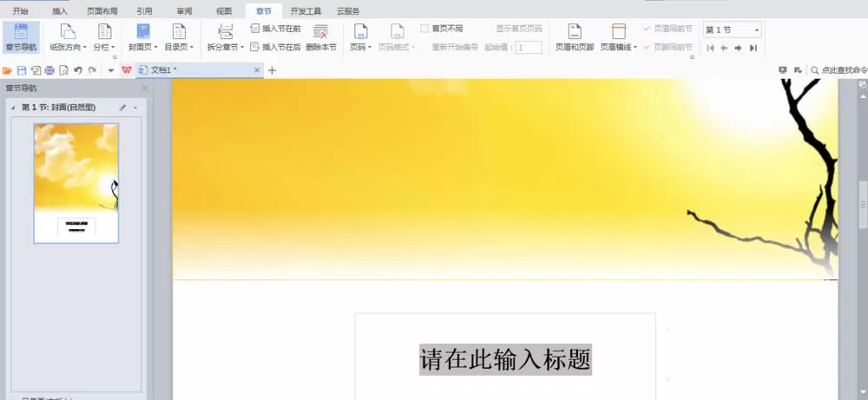Switch to the 插入 ribbon tab

(60, 11)
